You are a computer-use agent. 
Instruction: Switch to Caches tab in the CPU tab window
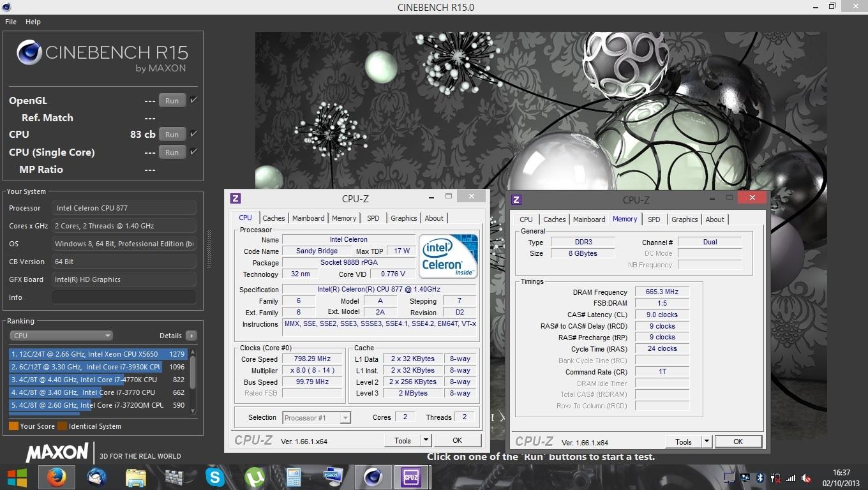click(x=274, y=218)
